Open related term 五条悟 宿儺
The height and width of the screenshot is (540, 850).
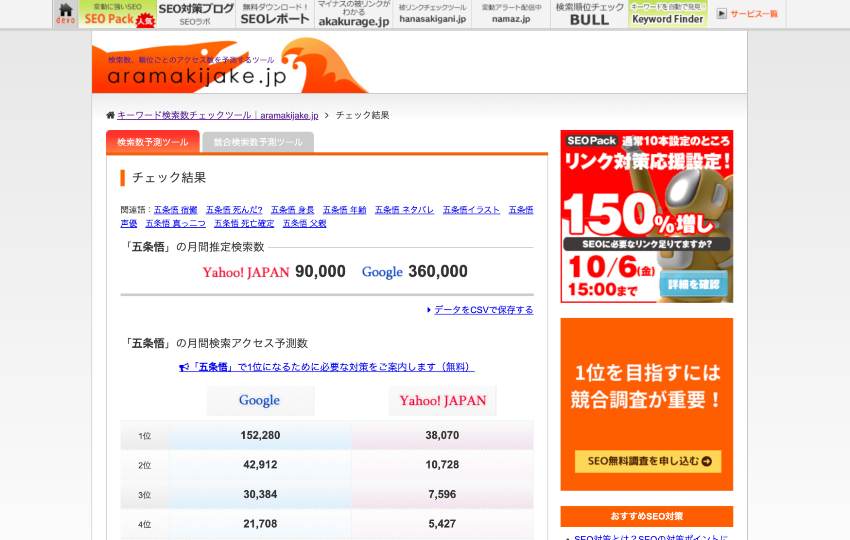click(176, 210)
